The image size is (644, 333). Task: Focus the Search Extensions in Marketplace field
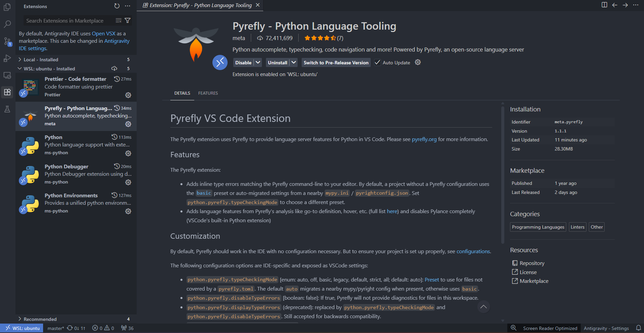pos(69,21)
